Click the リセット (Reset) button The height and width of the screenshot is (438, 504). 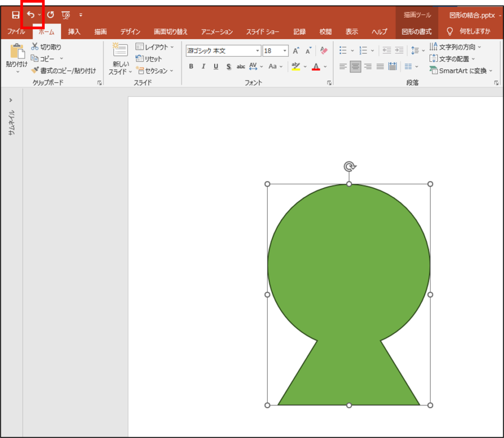(149, 59)
